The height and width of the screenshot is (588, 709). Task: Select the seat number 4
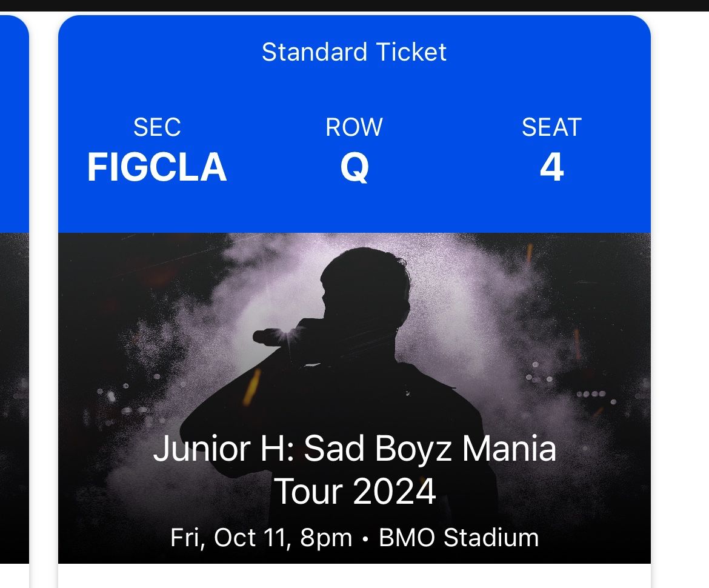click(551, 167)
